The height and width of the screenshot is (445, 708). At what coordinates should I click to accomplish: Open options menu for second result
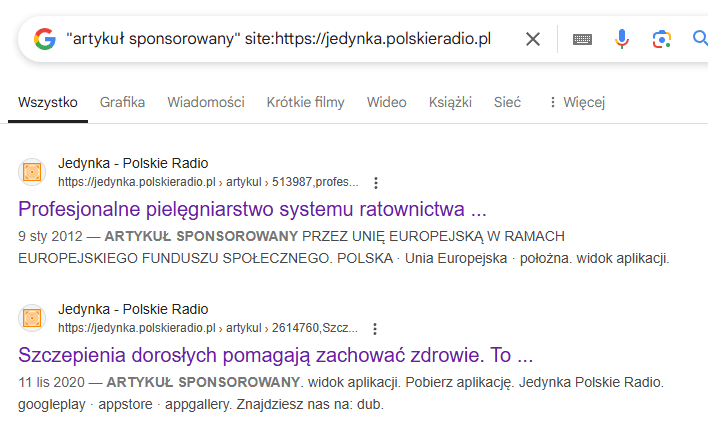coord(376,329)
